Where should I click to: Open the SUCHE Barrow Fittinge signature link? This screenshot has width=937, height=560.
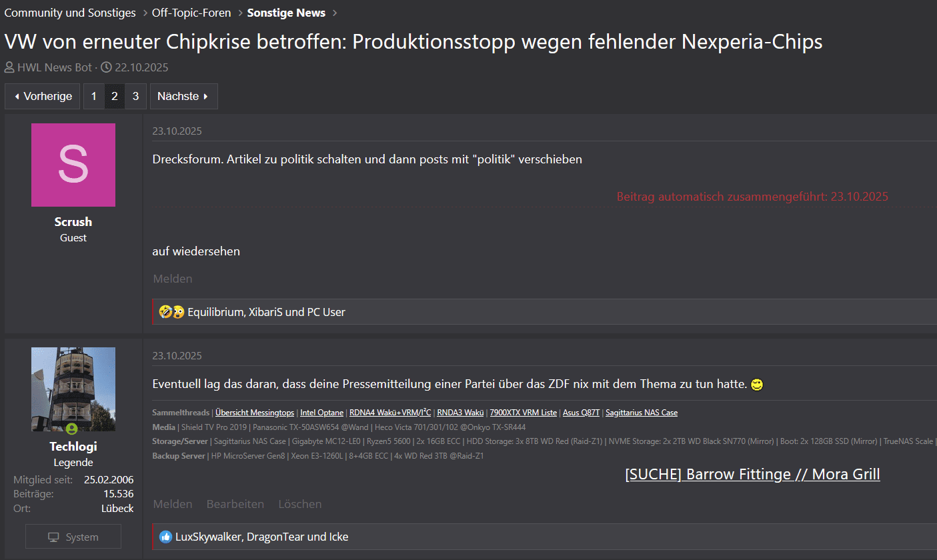752,475
